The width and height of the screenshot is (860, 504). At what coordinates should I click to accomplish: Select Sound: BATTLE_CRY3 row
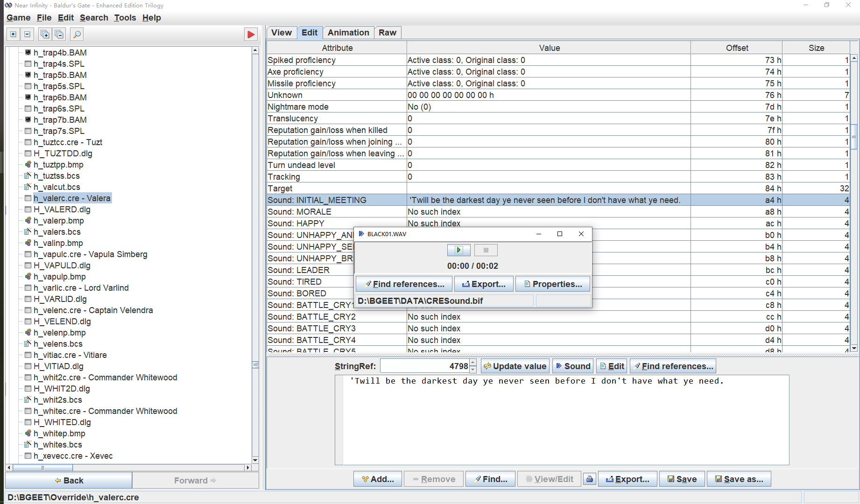click(x=558, y=329)
